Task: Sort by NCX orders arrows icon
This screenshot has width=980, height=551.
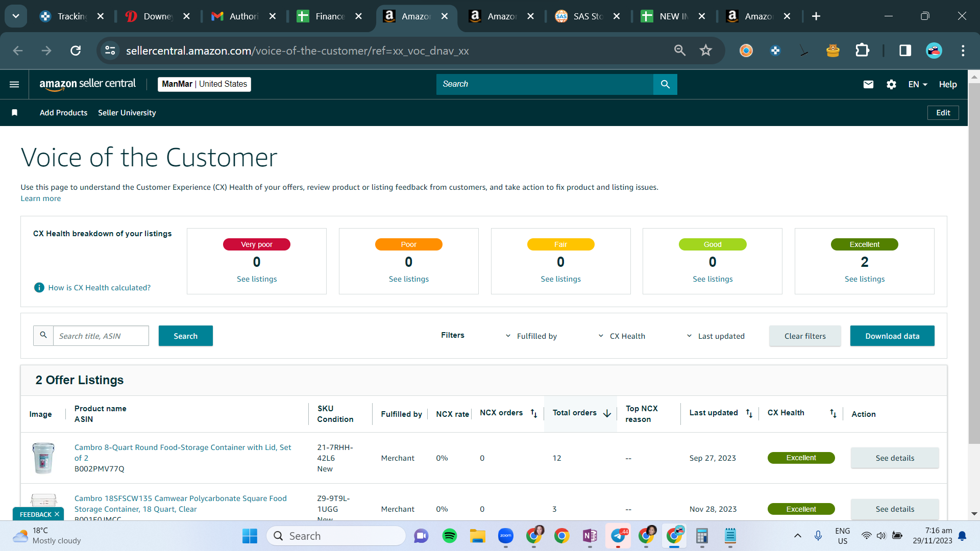Action: [534, 413]
